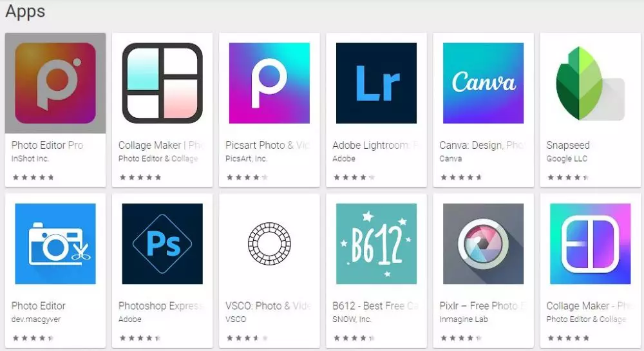Select the B612 teal app icon
644x351 pixels.
pos(376,244)
